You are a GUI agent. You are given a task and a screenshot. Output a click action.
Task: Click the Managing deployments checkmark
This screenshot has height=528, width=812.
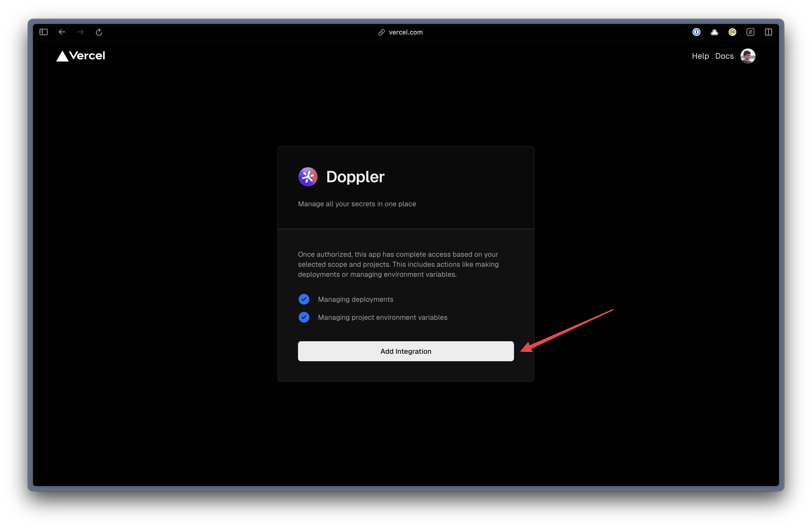click(x=304, y=299)
